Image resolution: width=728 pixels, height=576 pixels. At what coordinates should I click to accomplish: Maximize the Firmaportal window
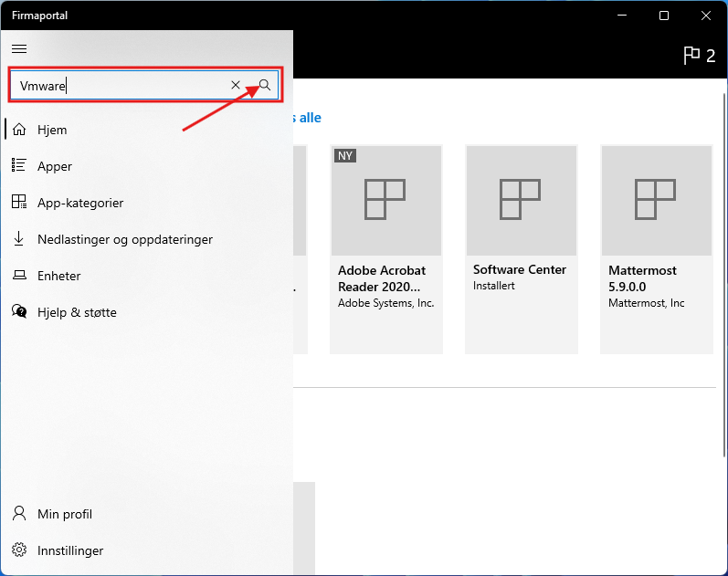tap(664, 16)
